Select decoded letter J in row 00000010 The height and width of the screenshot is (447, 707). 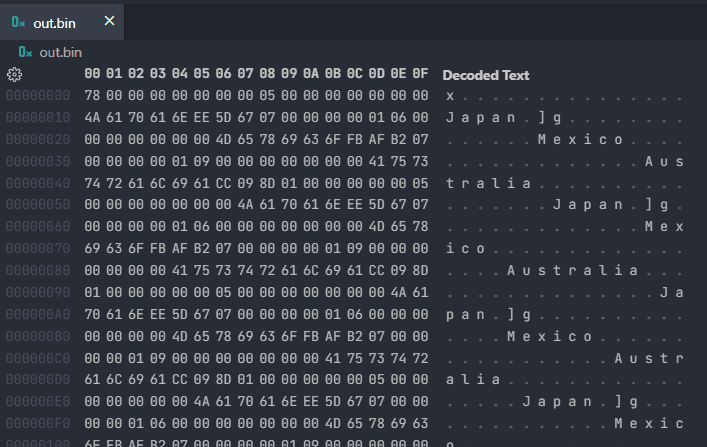tap(450, 118)
